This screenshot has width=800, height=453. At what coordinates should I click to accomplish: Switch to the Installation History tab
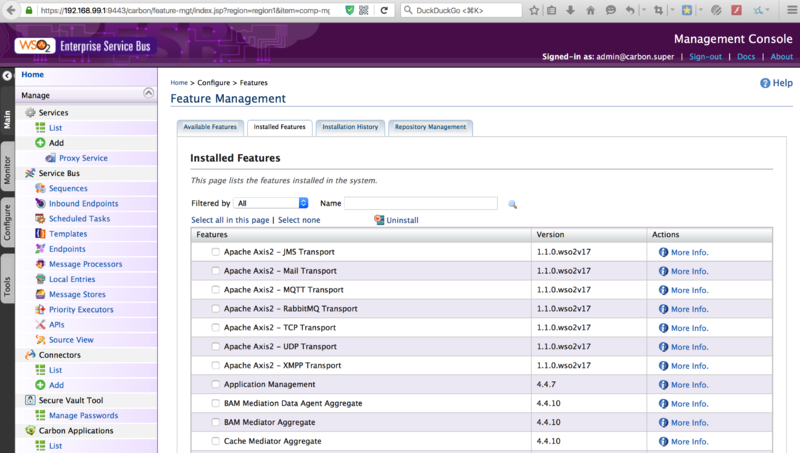pyautogui.click(x=350, y=127)
